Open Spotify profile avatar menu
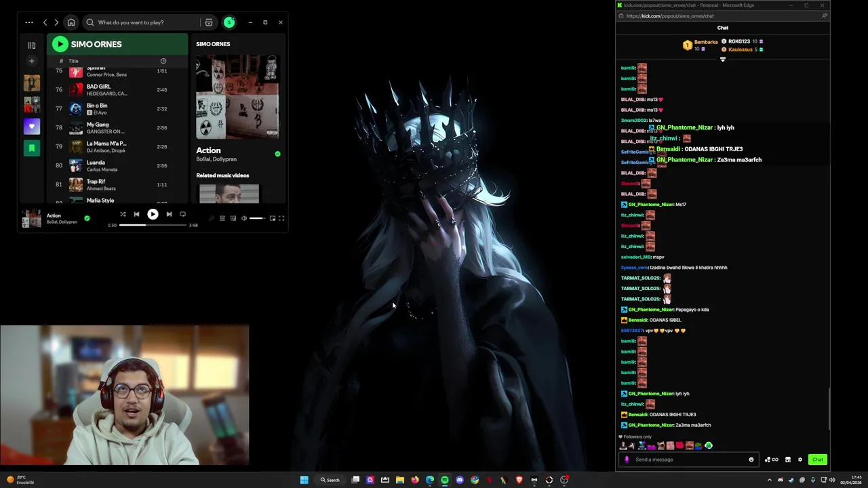The image size is (868, 488). 229,22
